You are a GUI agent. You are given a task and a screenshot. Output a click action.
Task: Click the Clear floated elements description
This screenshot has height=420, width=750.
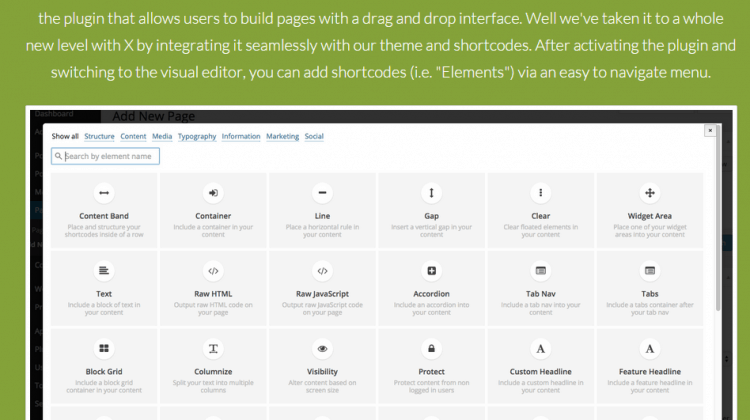540,231
